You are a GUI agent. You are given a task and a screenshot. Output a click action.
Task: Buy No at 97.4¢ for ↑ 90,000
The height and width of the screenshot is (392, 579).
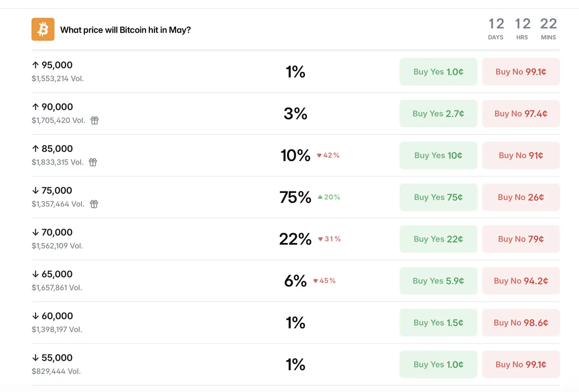click(521, 114)
